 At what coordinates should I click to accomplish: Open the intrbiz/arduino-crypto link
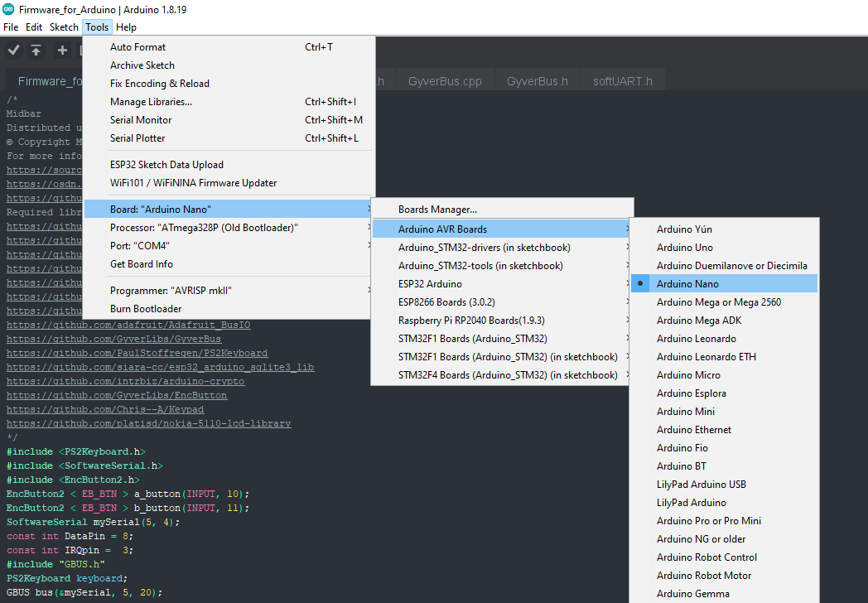(126, 382)
